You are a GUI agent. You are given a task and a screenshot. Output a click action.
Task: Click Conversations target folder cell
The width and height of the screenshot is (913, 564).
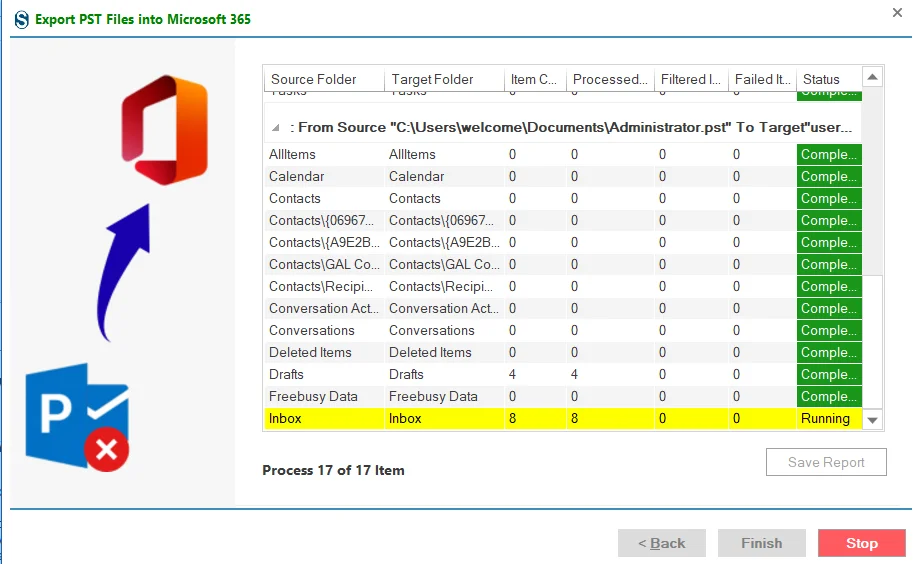coord(444,331)
